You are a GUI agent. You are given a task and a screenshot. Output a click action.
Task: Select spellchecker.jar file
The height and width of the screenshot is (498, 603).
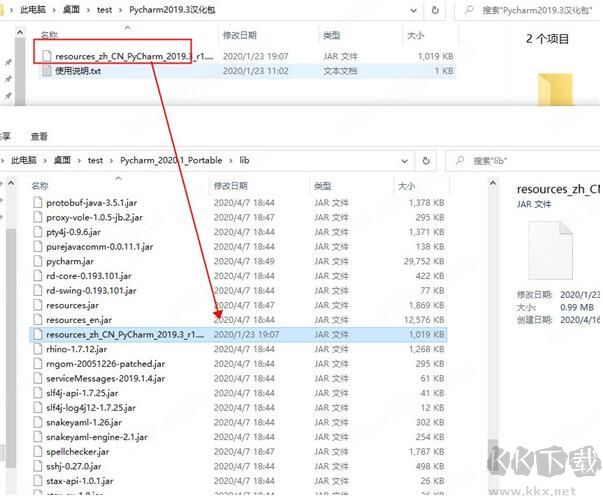coord(78,452)
